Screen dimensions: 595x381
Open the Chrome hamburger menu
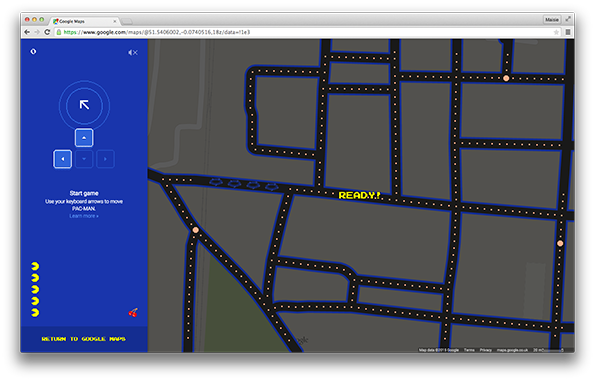click(x=568, y=32)
